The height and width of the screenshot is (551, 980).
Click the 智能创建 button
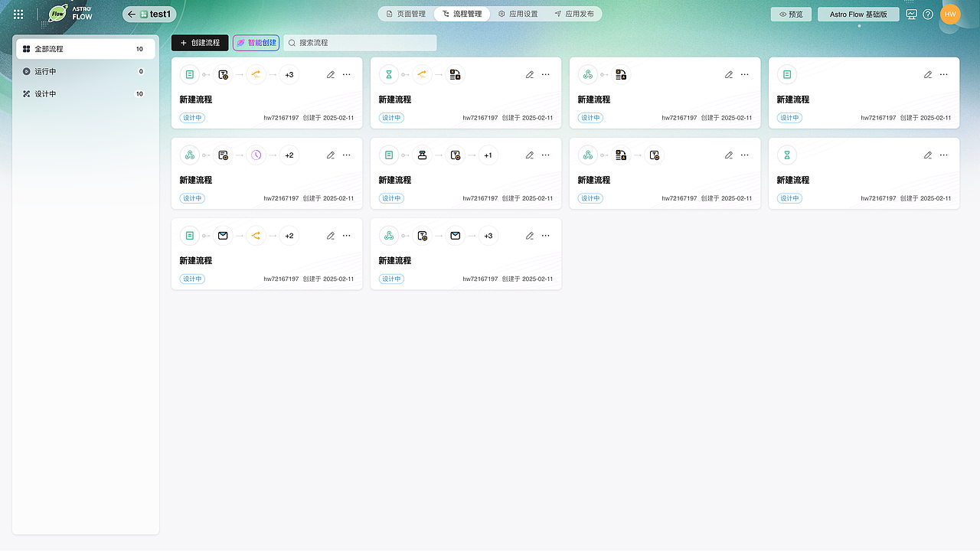tap(256, 42)
